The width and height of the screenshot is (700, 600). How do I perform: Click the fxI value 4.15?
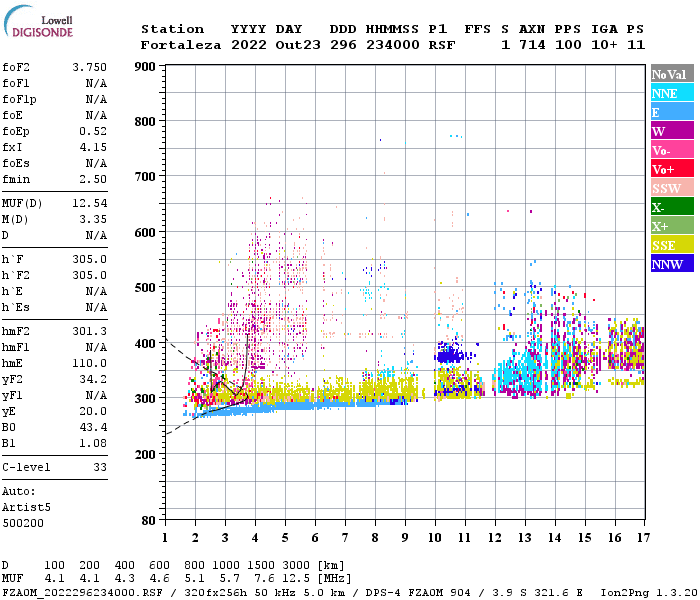(x=93, y=147)
